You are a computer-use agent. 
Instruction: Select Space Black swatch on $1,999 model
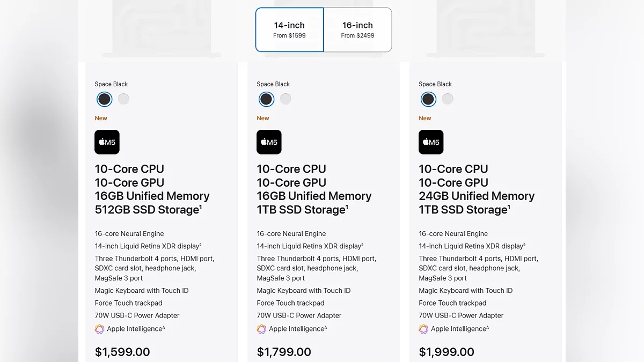(428, 99)
